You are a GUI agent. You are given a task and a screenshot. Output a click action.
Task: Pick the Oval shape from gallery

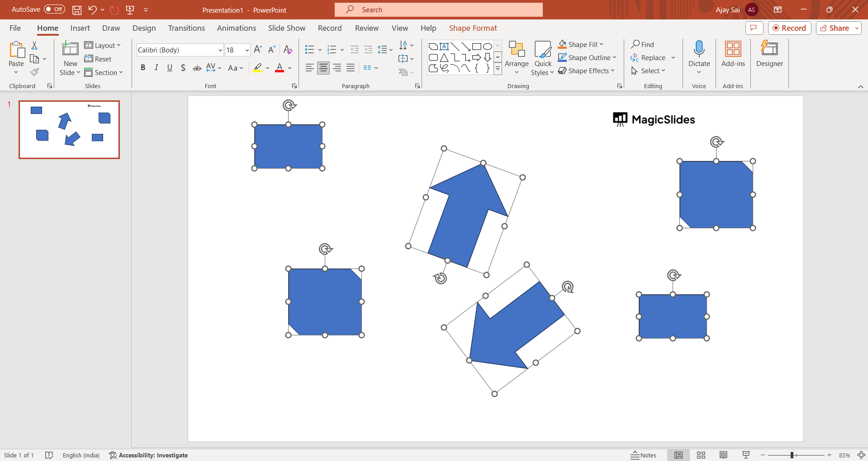[487, 46]
